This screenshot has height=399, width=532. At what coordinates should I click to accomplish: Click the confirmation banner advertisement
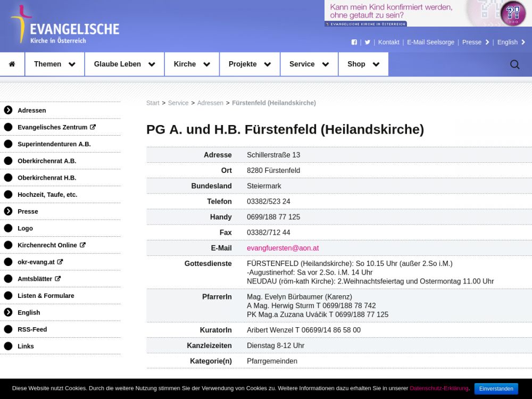[x=428, y=13]
